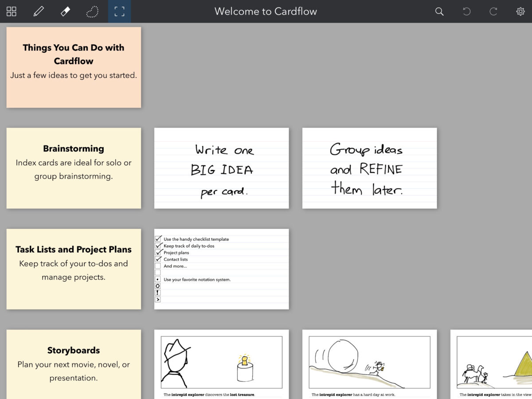The width and height of the screenshot is (532, 399).
Task: Click the arrow notation box on the checklist card
Action: 158,300
